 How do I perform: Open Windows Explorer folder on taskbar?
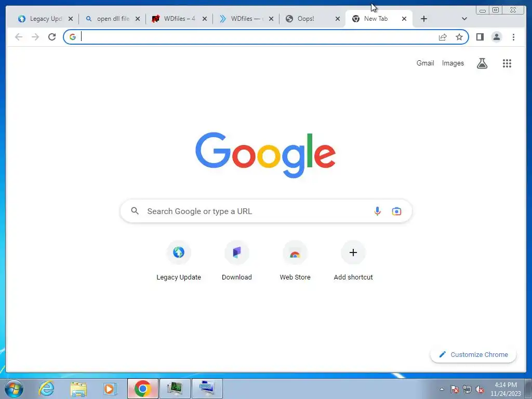point(78,389)
